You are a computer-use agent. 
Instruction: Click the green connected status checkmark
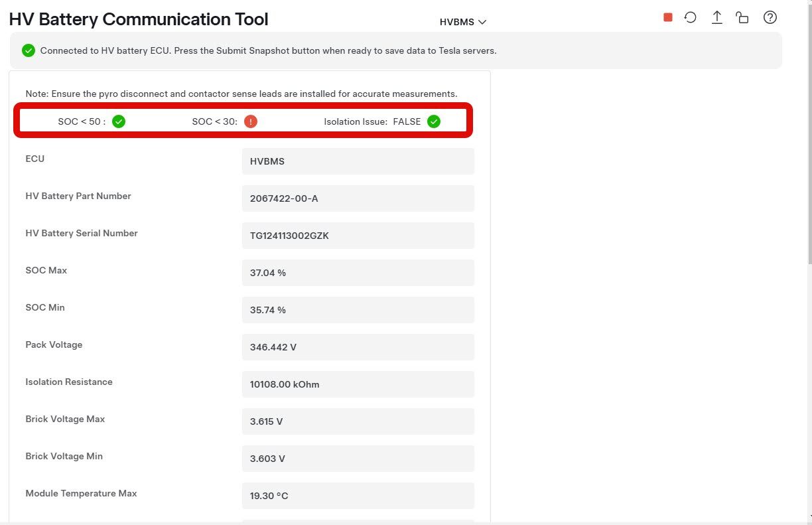pos(29,50)
